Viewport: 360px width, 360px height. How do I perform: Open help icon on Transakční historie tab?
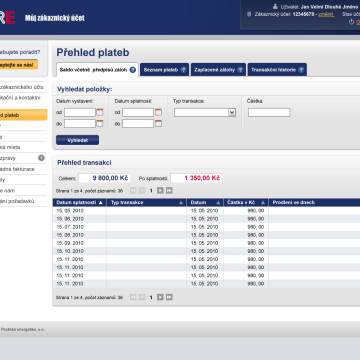301,70
